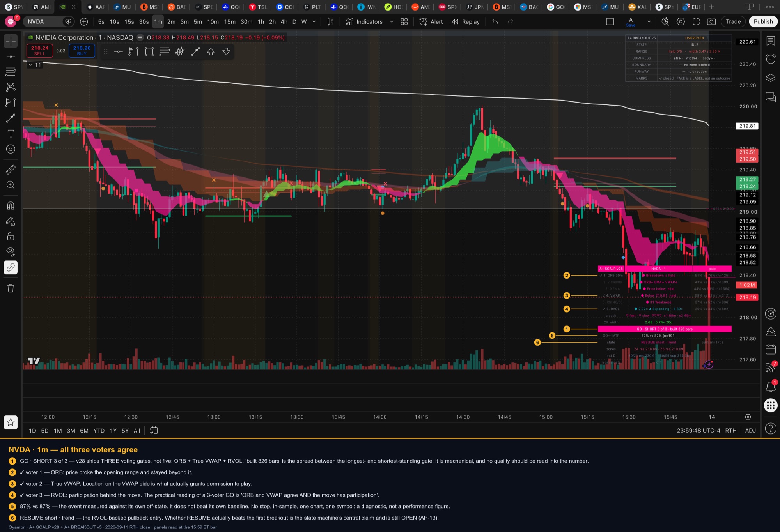The image size is (780, 532).
Task: Add a symbol with the plus compare button
Action: click(x=84, y=22)
